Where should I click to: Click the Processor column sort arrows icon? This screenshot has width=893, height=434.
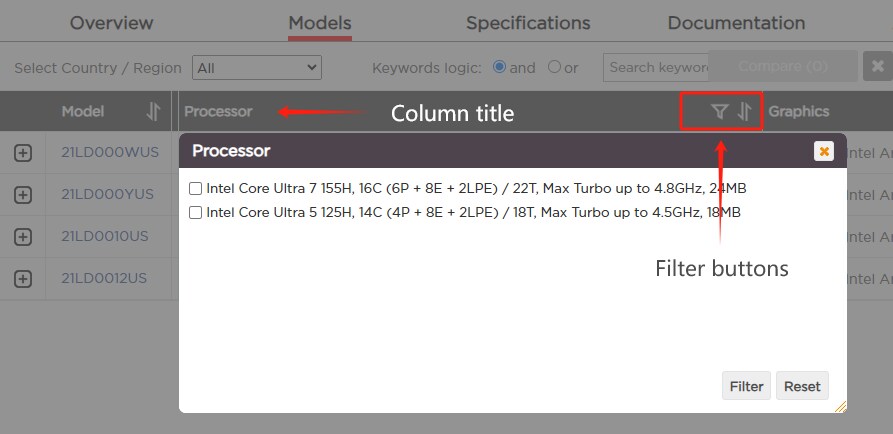tap(744, 112)
